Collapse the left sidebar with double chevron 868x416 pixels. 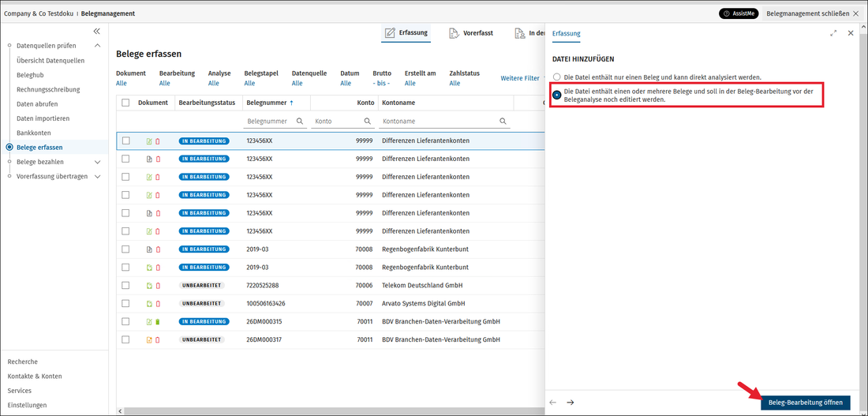[x=96, y=32]
